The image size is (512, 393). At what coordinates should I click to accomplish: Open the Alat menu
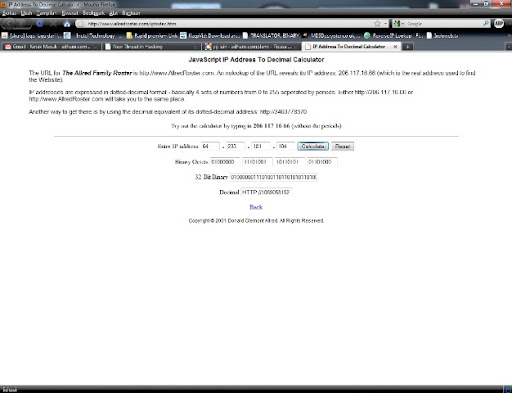tap(113, 13)
